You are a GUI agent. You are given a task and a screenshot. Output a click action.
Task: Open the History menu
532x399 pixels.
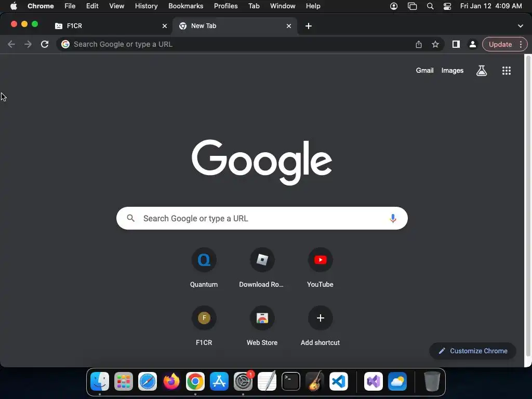[x=146, y=6]
